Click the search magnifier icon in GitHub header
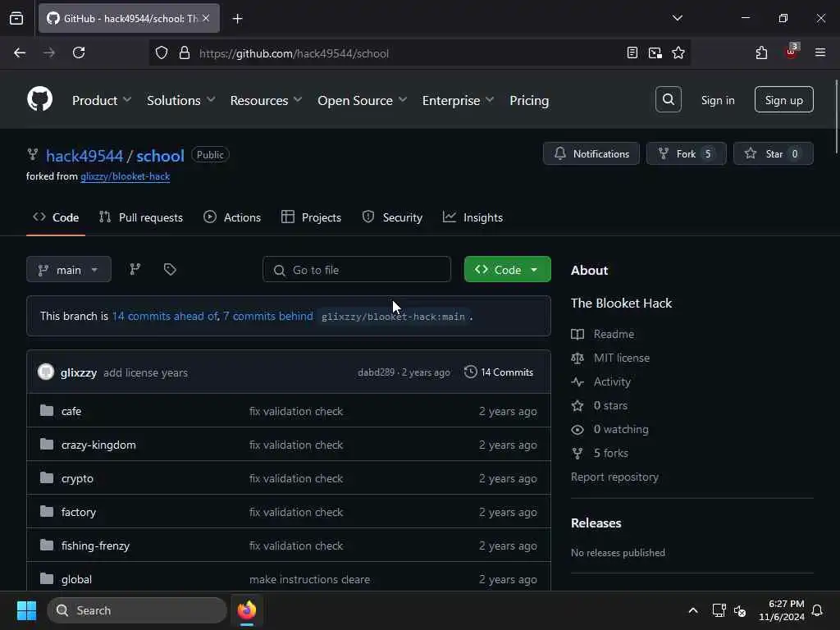The width and height of the screenshot is (840, 630). click(668, 99)
